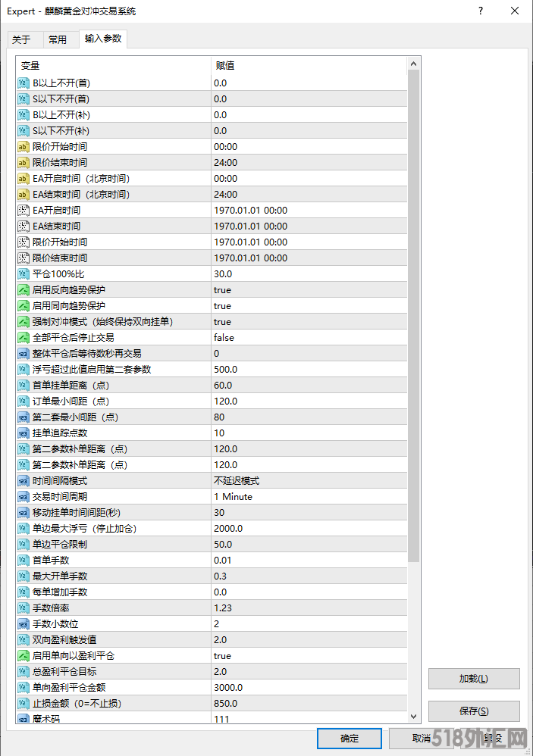Image resolution: width=533 pixels, height=756 pixels.
Task: Click the icon beside 平仓100%比
Action: point(24,274)
